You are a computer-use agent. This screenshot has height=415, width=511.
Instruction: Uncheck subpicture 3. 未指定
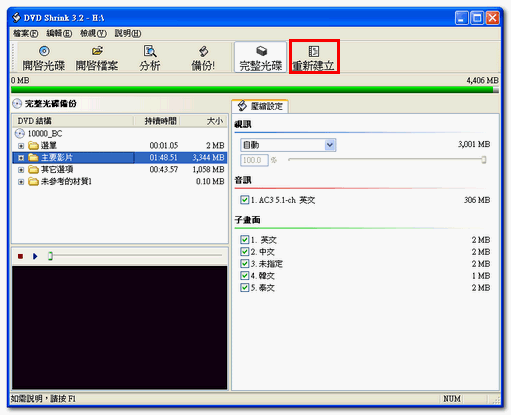(x=244, y=264)
